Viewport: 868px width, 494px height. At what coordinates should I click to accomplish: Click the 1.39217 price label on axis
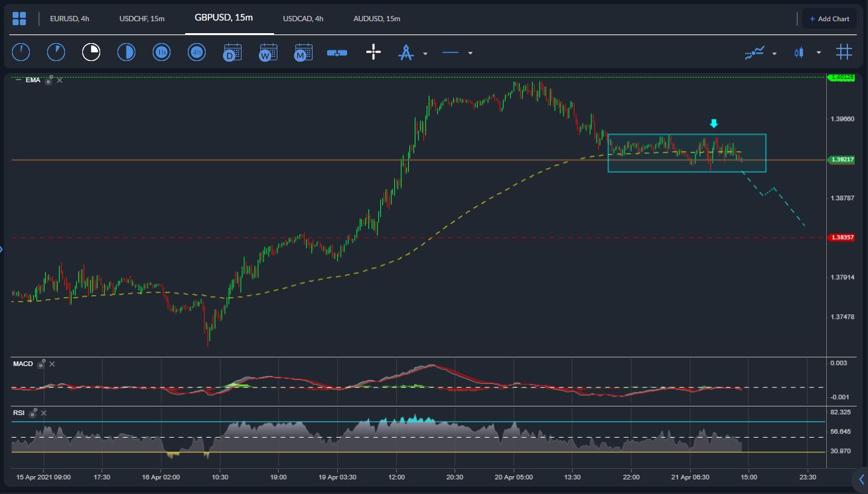[841, 159]
